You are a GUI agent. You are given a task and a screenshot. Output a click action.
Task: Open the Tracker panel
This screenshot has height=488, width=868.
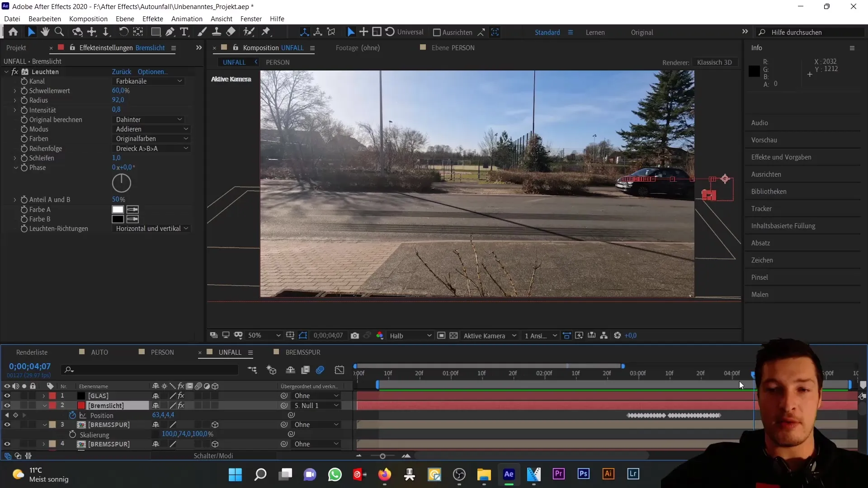click(x=761, y=209)
